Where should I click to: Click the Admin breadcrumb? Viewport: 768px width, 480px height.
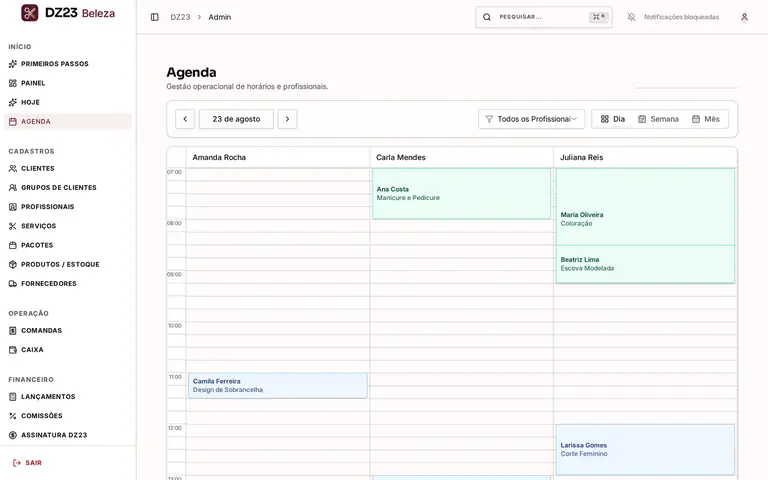point(220,17)
